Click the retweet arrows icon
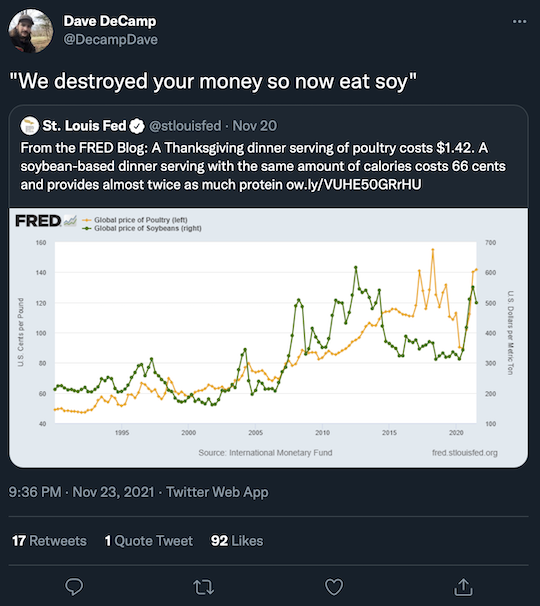Viewport: 540px width, 606px height. (x=203, y=587)
